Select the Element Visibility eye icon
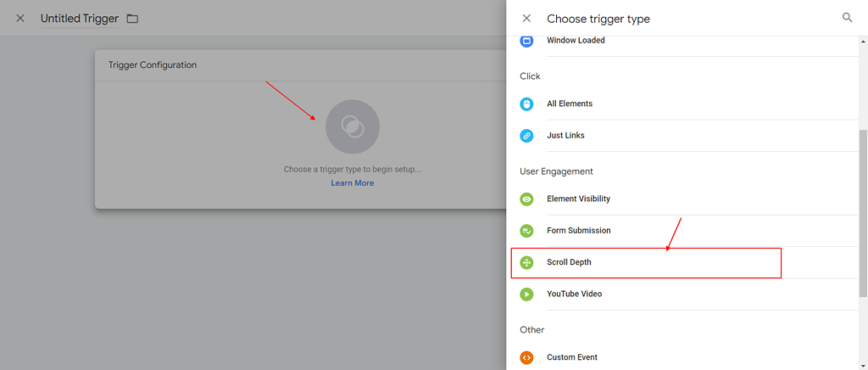This screenshot has height=370, width=868. tap(526, 199)
